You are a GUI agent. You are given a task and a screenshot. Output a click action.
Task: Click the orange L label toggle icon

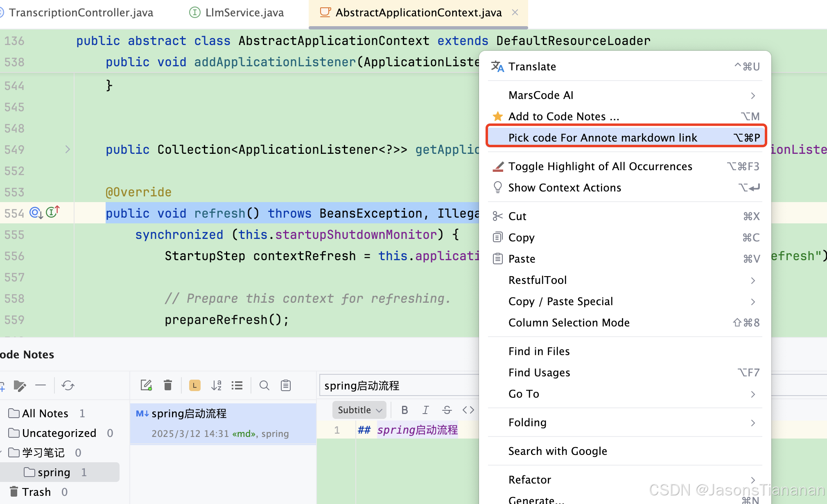tap(194, 385)
